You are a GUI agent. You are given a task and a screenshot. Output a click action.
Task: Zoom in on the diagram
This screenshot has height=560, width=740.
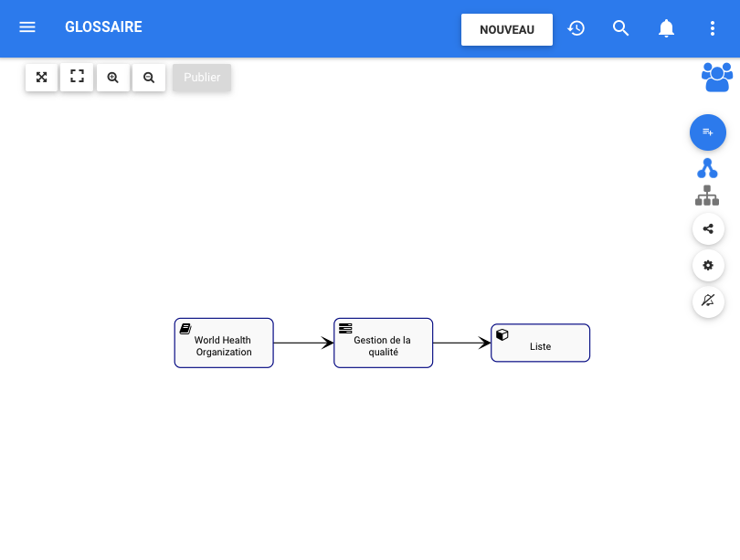(x=113, y=78)
